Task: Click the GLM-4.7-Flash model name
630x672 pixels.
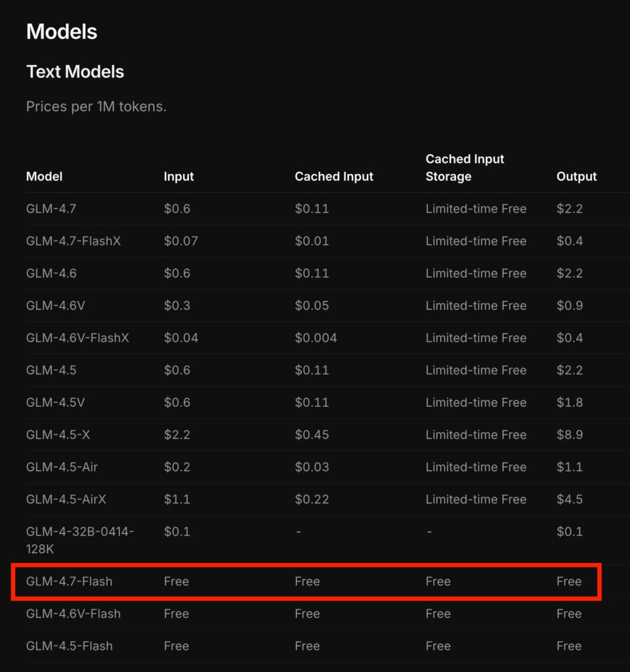Action: tap(69, 581)
